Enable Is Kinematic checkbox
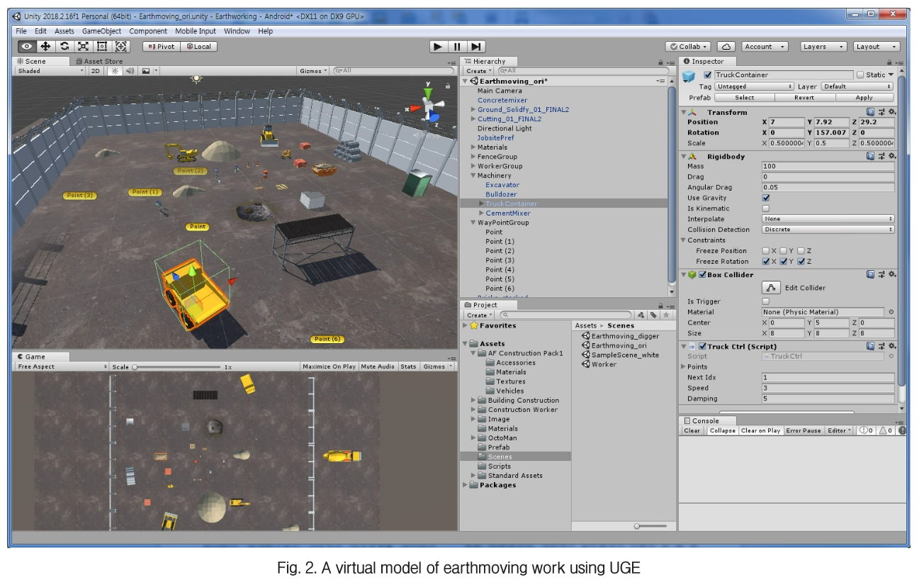Screen dimensions: 924x580 [x=765, y=208]
